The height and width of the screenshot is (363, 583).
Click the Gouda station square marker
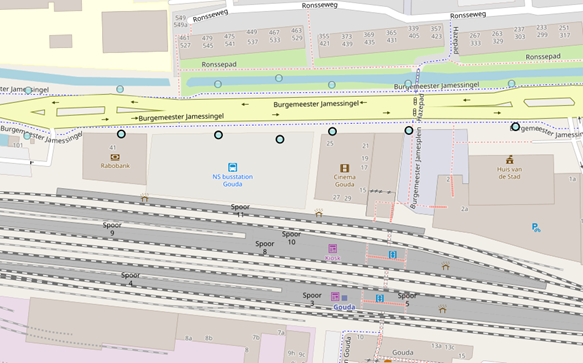tap(345, 298)
